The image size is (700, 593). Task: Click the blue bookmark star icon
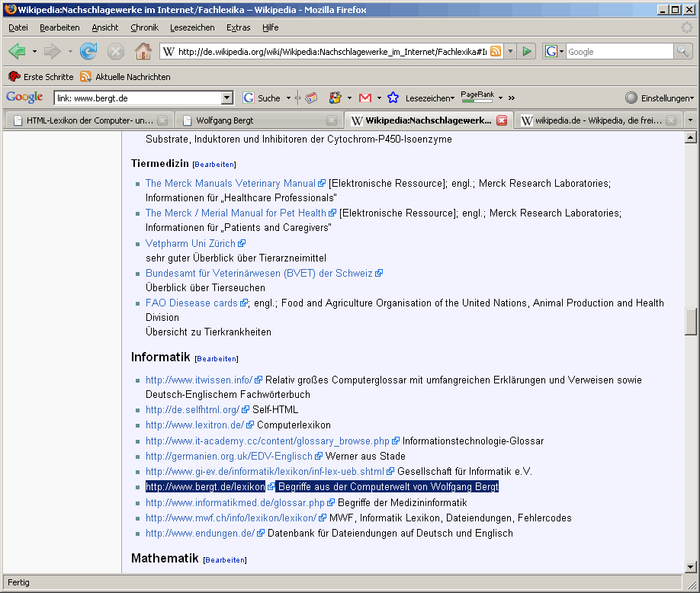[393, 98]
